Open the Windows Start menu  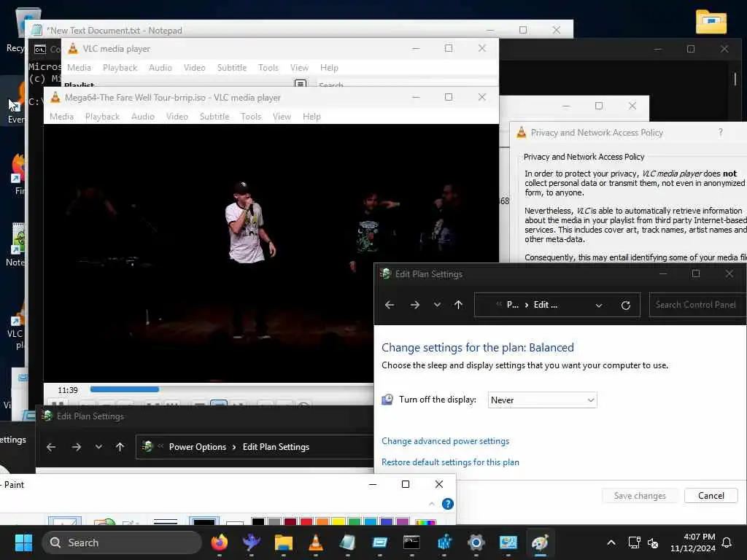[23, 542]
